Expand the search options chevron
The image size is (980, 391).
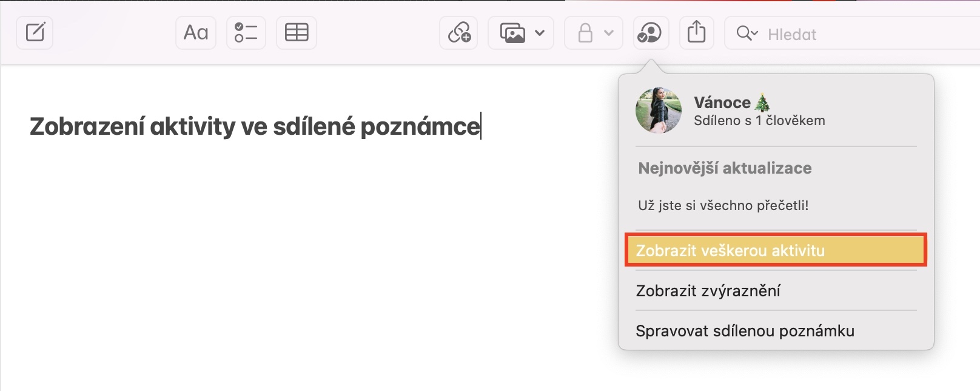click(x=755, y=33)
